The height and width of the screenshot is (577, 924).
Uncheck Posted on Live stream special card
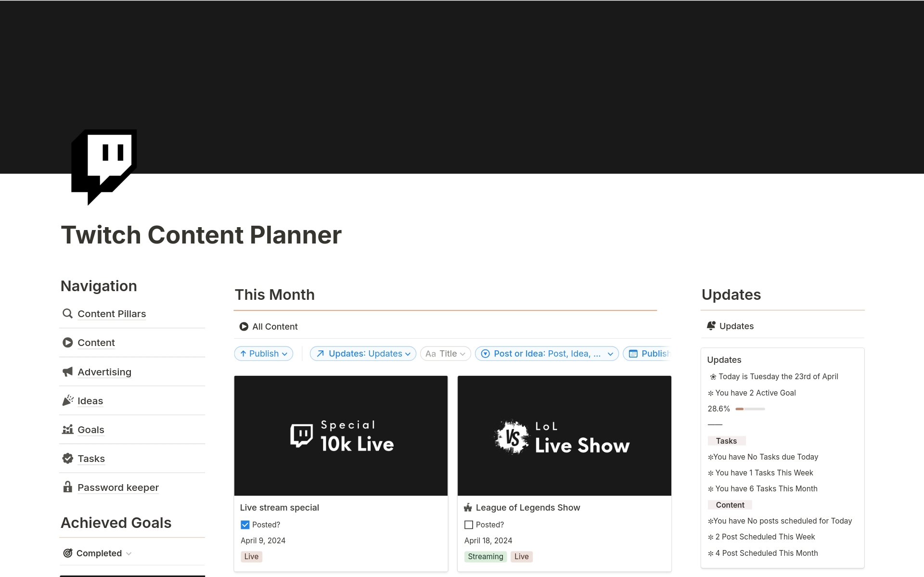[x=245, y=525]
